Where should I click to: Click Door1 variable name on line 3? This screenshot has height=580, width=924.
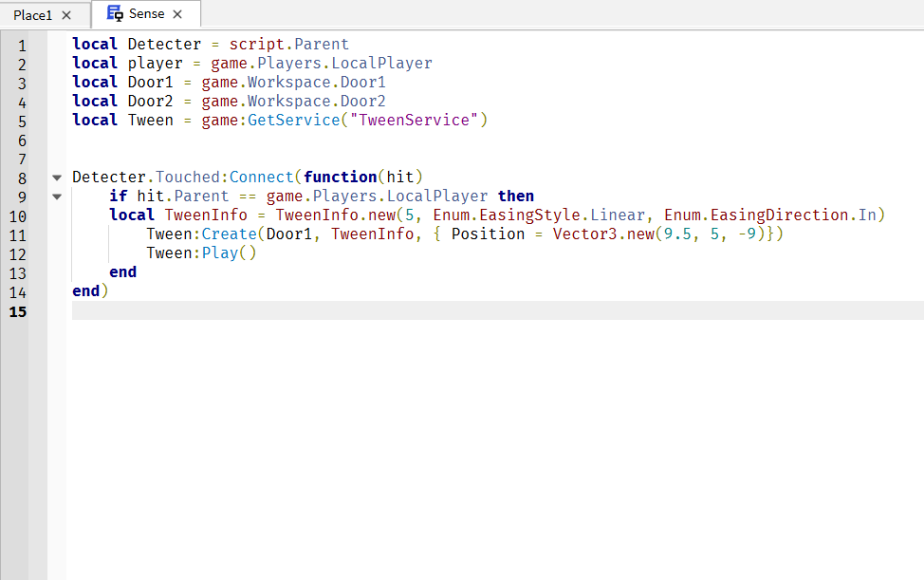[150, 82]
